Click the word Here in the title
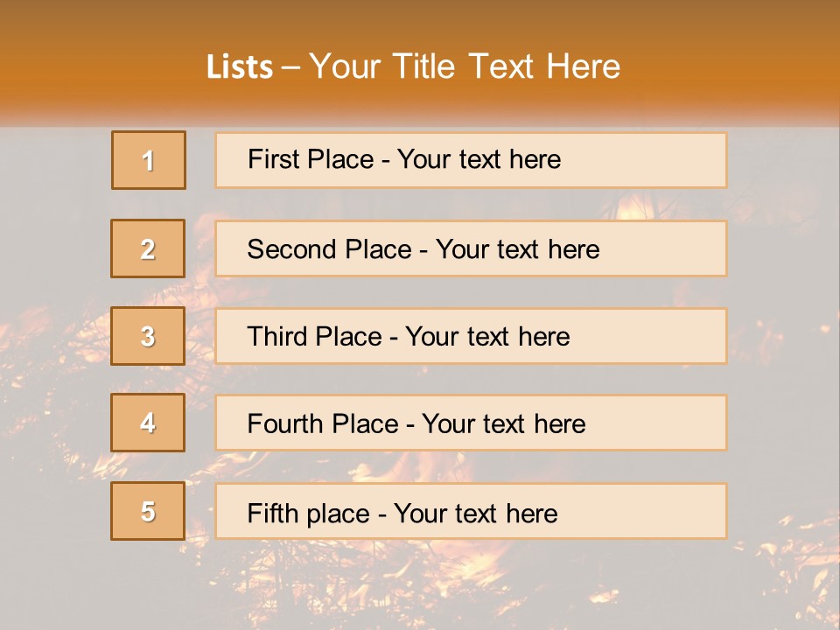Screen dimensions: 840x630 pyautogui.click(x=582, y=66)
